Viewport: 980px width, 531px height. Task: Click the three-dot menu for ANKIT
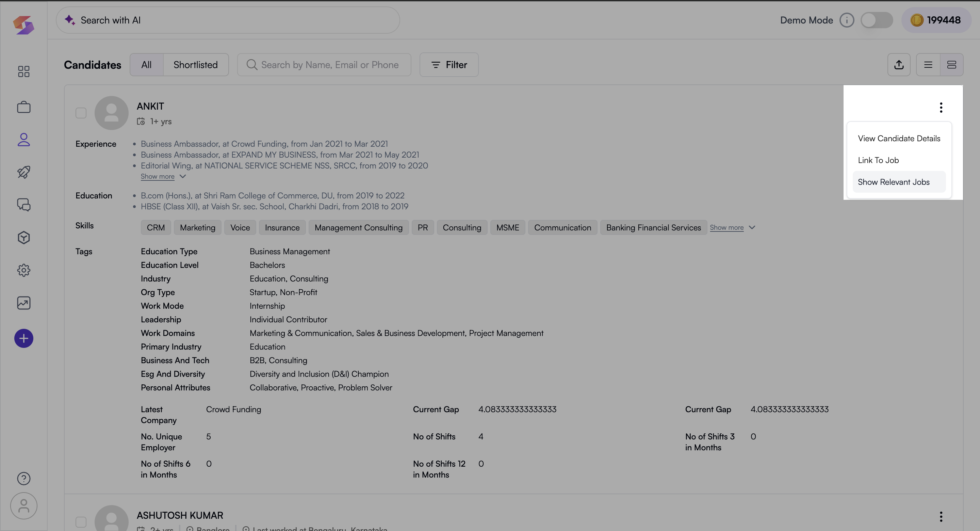click(941, 107)
